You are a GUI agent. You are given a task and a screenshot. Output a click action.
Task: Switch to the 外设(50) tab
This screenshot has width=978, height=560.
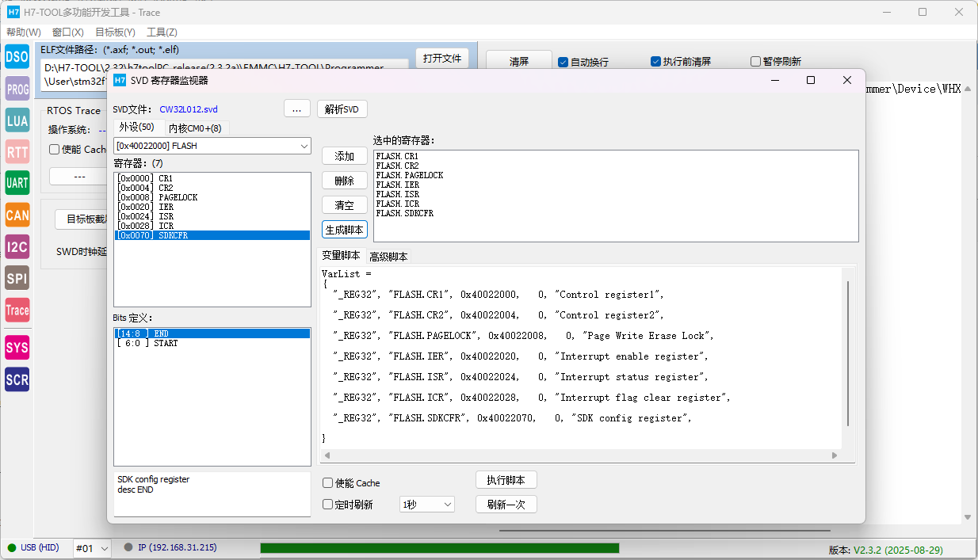pyautogui.click(x=137, y=127)
